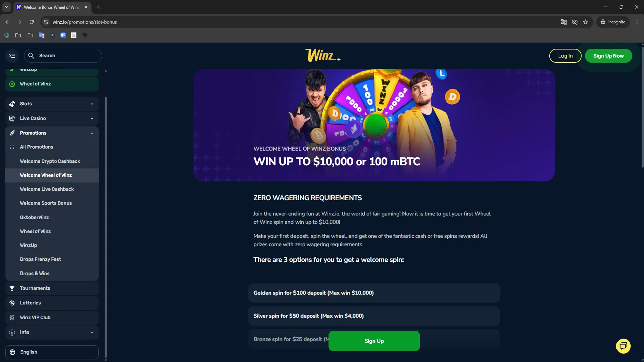Click the Tournaments trophy icon
This screenshot has width=644, height=362.
tap(12, 288)
